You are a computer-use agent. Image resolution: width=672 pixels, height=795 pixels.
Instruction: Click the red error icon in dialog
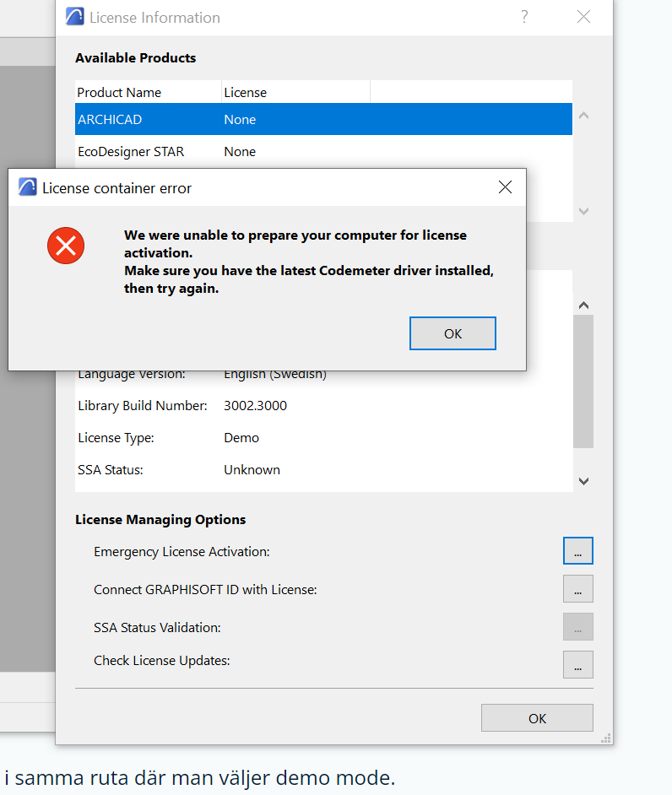click(65, 246)
